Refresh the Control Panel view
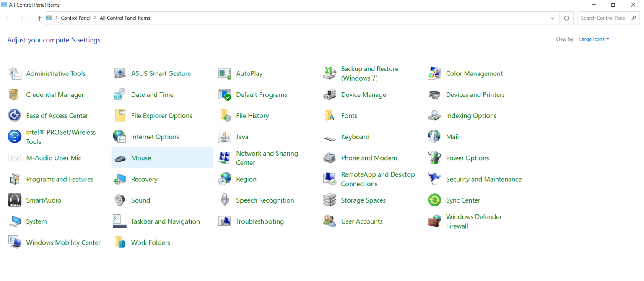The width and height of the screenshot is (644, 281). (566, 18)
